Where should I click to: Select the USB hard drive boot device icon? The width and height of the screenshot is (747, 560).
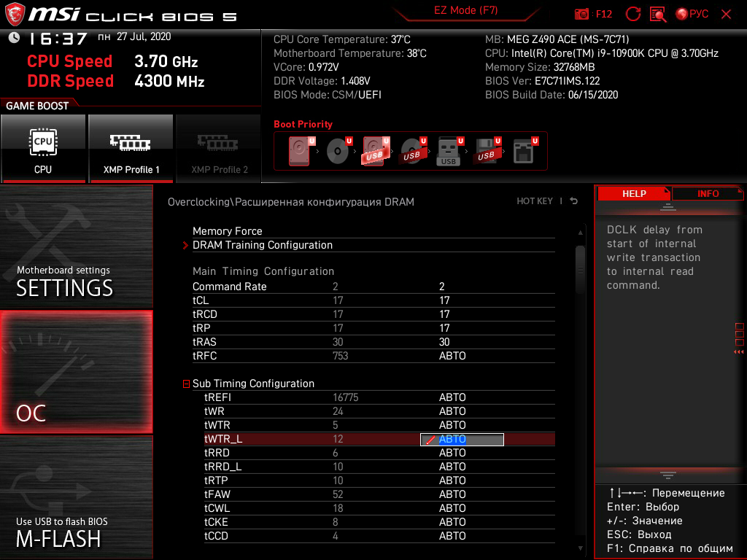click(x=376, y=151)
